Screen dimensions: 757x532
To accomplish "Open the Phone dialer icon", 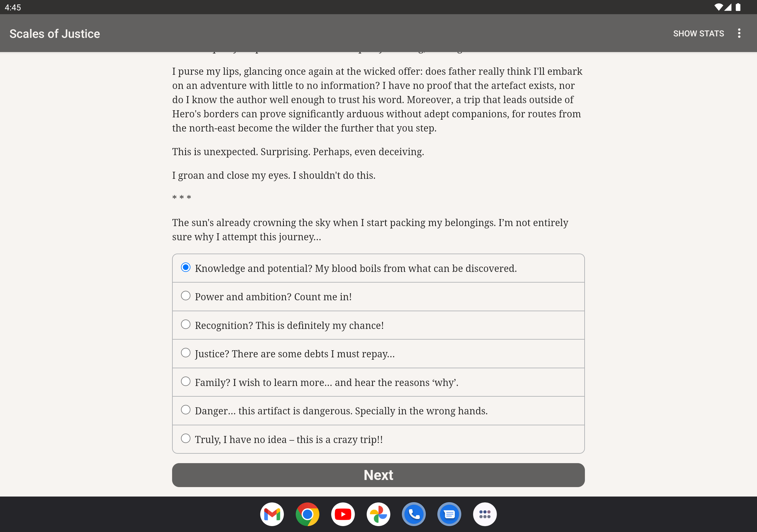I will (x=414, y=514).
